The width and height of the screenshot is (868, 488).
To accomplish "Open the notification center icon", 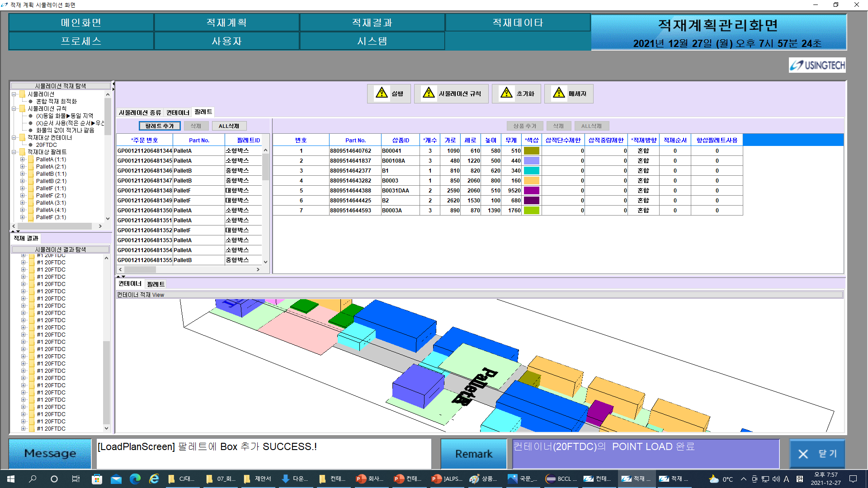I will [x=853, y=479].
